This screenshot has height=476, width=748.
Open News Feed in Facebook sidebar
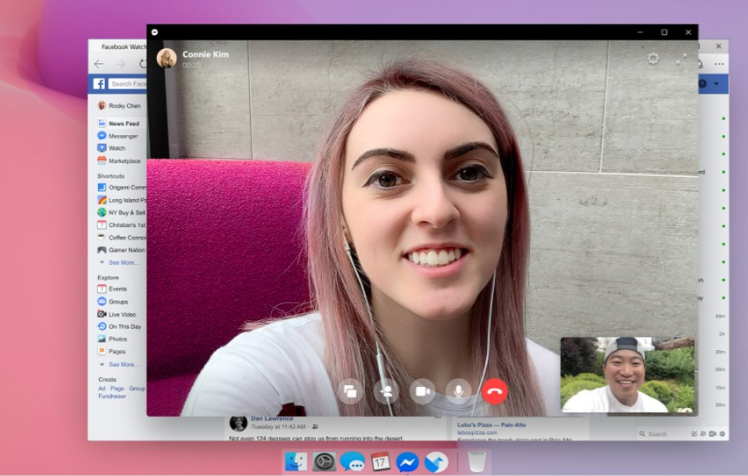tap(118, 124)
